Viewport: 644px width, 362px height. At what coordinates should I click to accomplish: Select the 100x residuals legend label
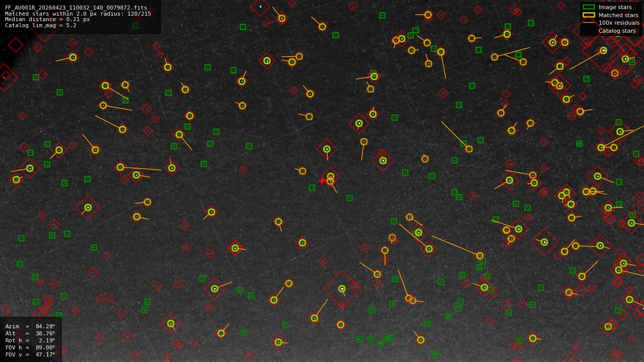tap(619, 23)
